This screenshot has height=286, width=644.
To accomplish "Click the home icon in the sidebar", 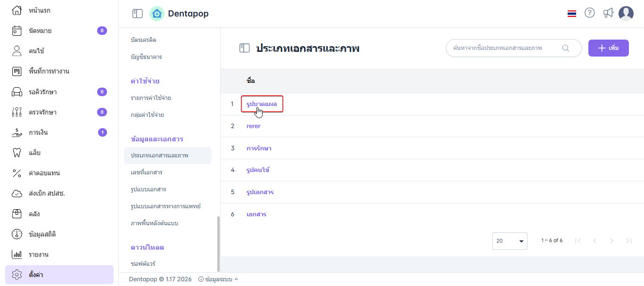I will (x=17, y=10).
